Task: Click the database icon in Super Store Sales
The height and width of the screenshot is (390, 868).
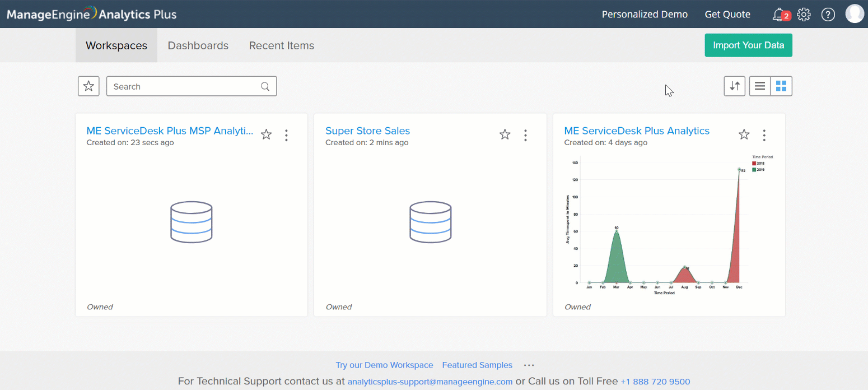Action: pyautogui.click(x=430, y=222)
